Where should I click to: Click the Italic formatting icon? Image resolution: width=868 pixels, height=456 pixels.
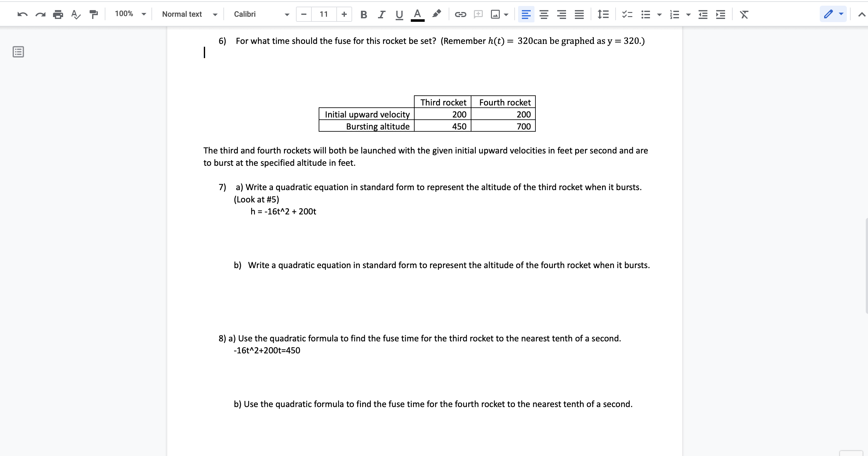pos(381,14)
